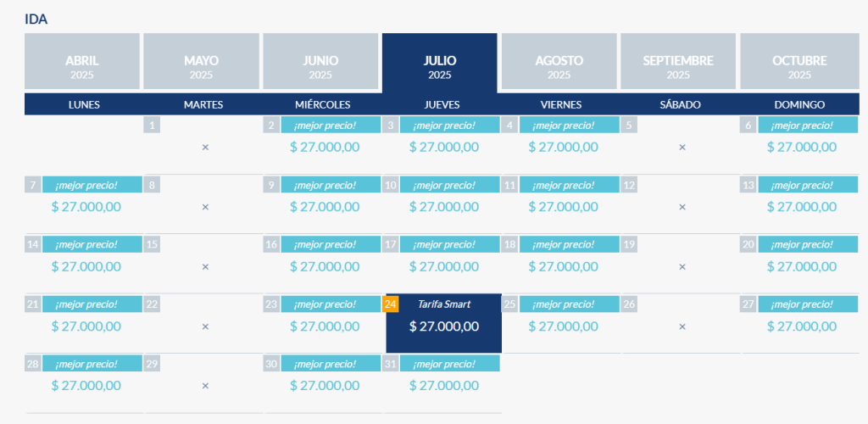This screenshot has width=868, height=424.
Task: Choose Thursday July 31 departure fare
Action: pyautogui.click(x=444, y=385)
